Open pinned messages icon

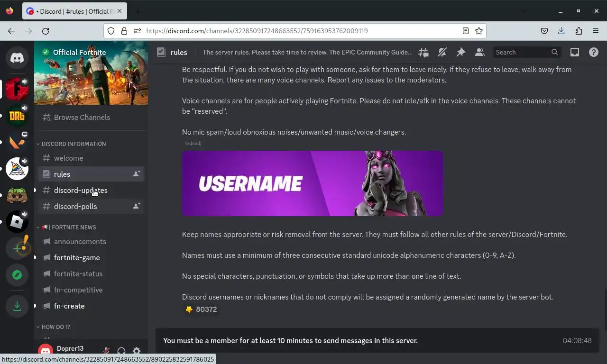(x=461, y=52)
